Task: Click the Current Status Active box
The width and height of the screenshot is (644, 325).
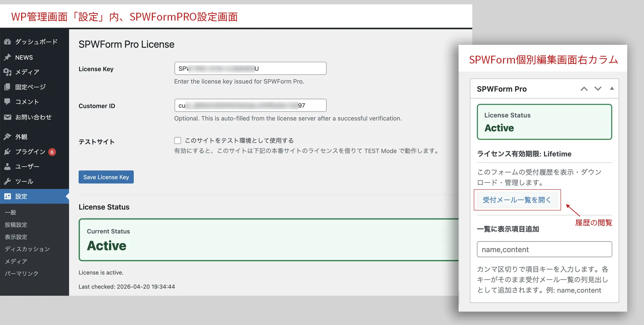Action: coord(269,240)
